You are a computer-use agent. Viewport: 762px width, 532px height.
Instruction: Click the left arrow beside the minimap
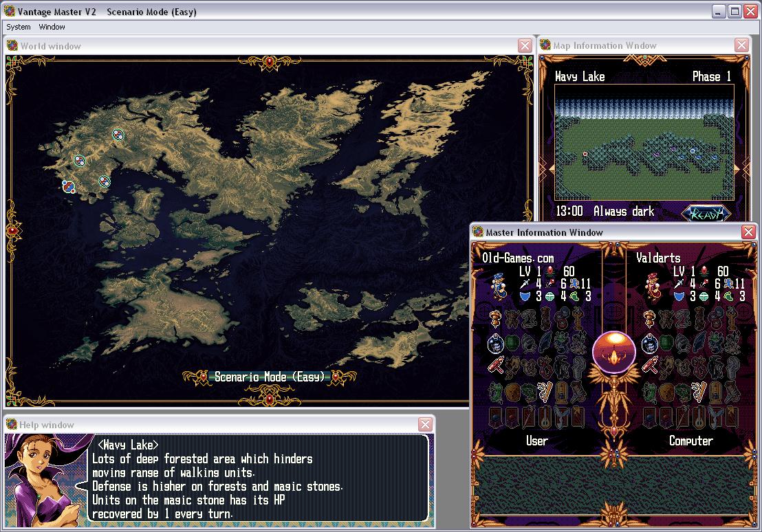coord(550,168)
